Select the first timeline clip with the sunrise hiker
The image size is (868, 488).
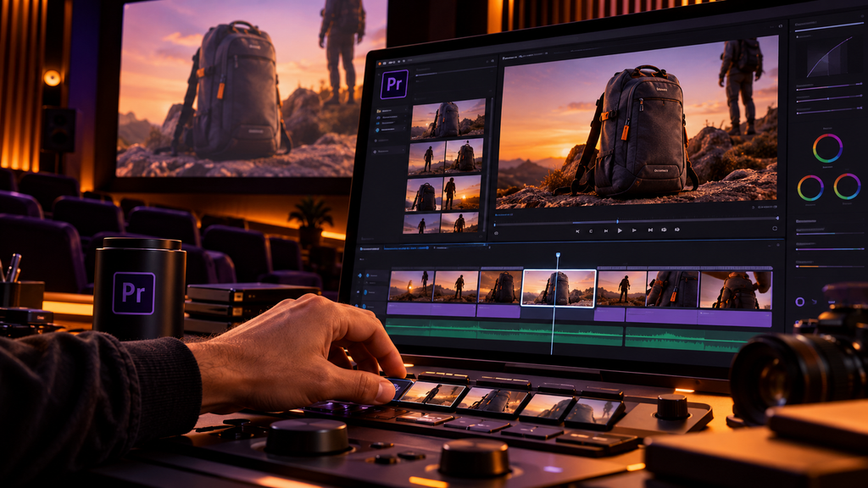[411, 286]
